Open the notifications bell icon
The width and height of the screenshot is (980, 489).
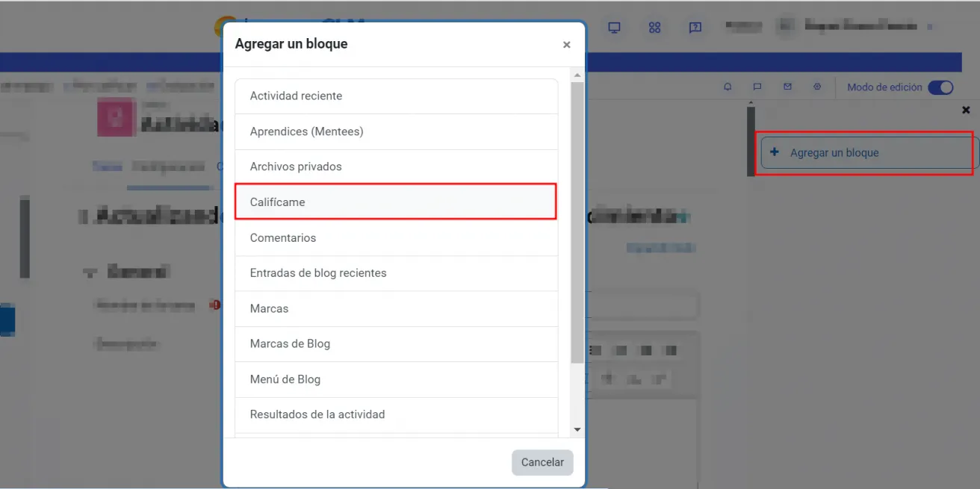pyautogui.click(x=728, y=87)
